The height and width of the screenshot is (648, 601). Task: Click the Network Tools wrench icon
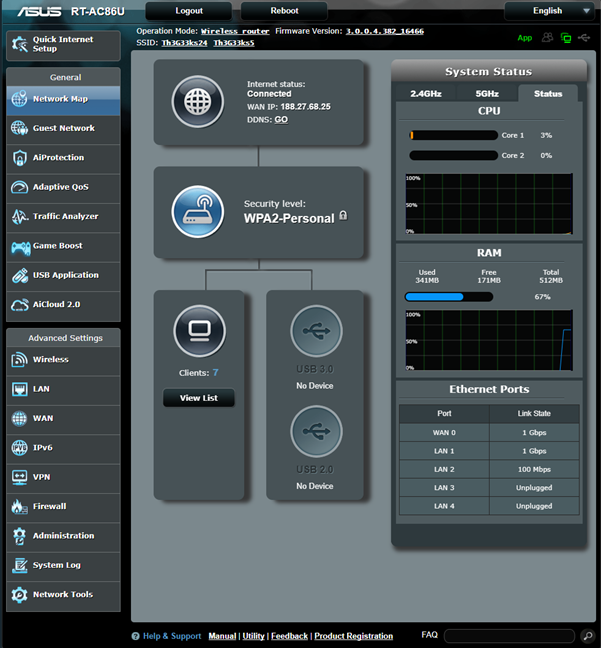[19, 595]
